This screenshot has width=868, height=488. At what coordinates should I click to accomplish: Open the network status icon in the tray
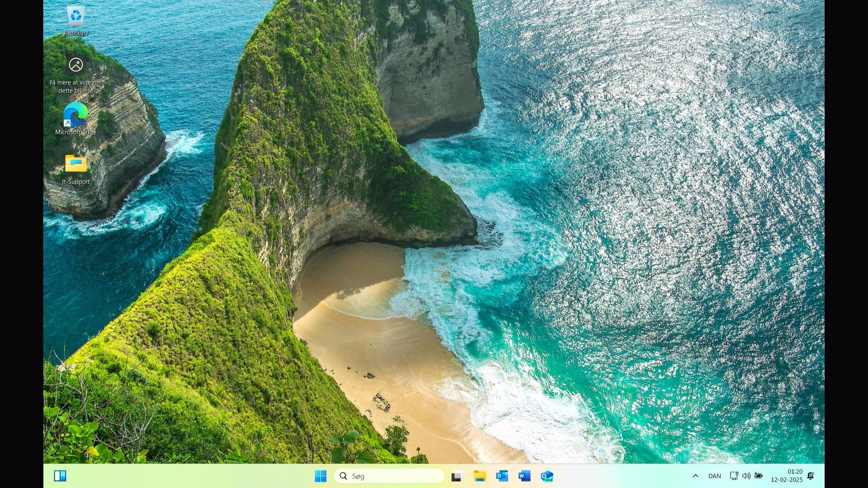coord(734,476)
